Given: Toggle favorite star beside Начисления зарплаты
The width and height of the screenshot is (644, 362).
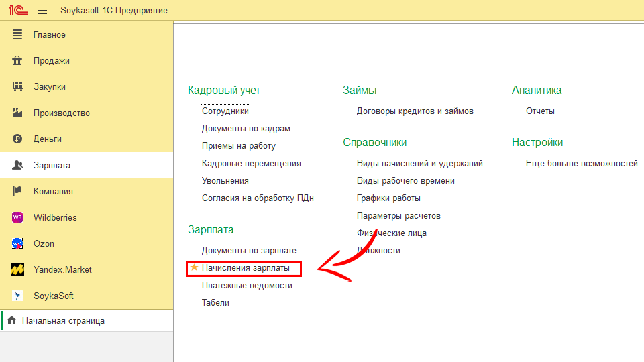Looking at the screenshot, I should (195, 267).
